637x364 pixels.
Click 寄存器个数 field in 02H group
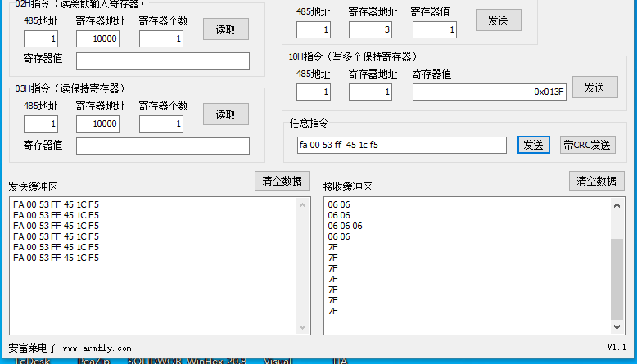(x=161, y=39)
